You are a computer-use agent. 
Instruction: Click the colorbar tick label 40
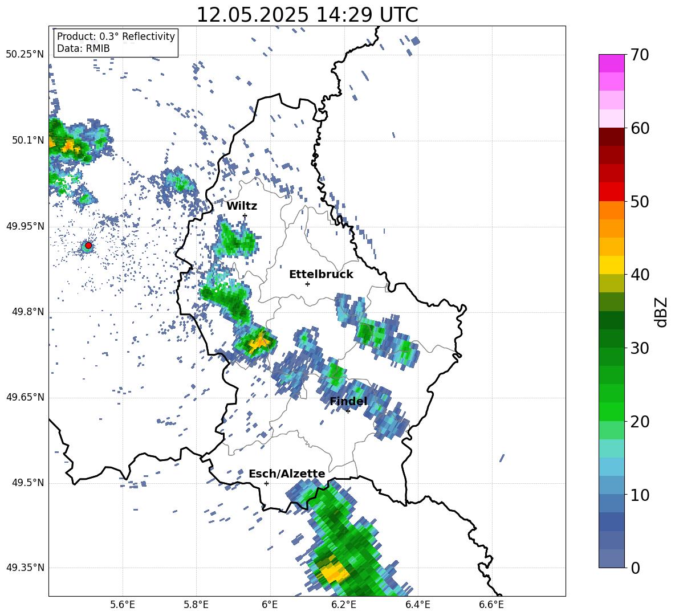[639, 275]
